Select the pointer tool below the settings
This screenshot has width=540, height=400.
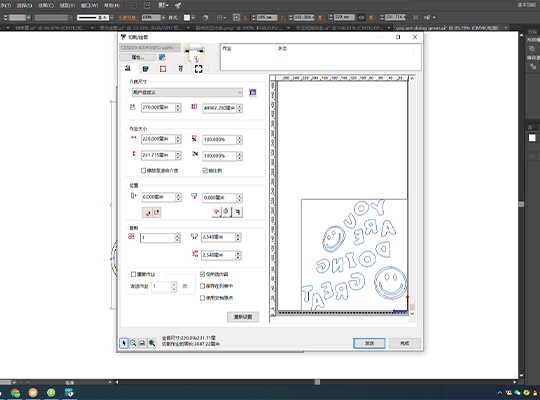(124, 343)
